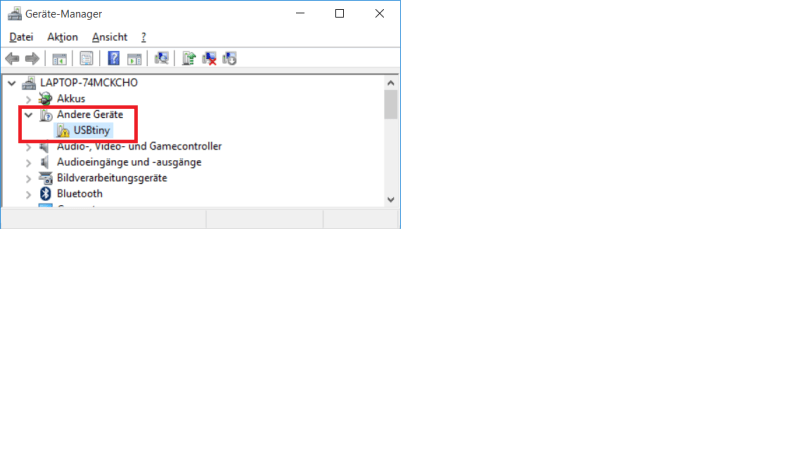Select the USBtiny device entry

coord(93,131)
